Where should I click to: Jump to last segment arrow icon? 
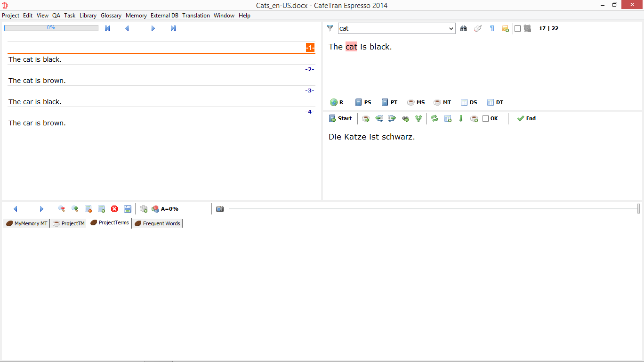(x=173, y=28)
